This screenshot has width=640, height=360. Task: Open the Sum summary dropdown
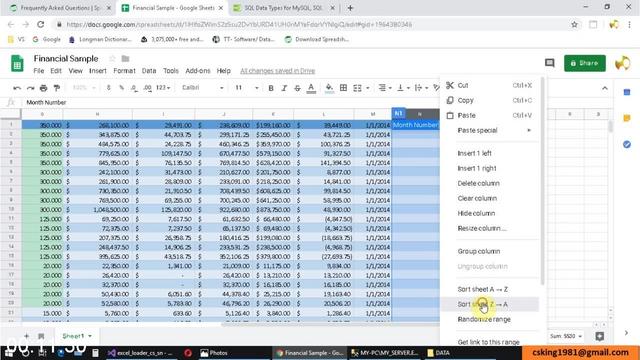(566, 336)
